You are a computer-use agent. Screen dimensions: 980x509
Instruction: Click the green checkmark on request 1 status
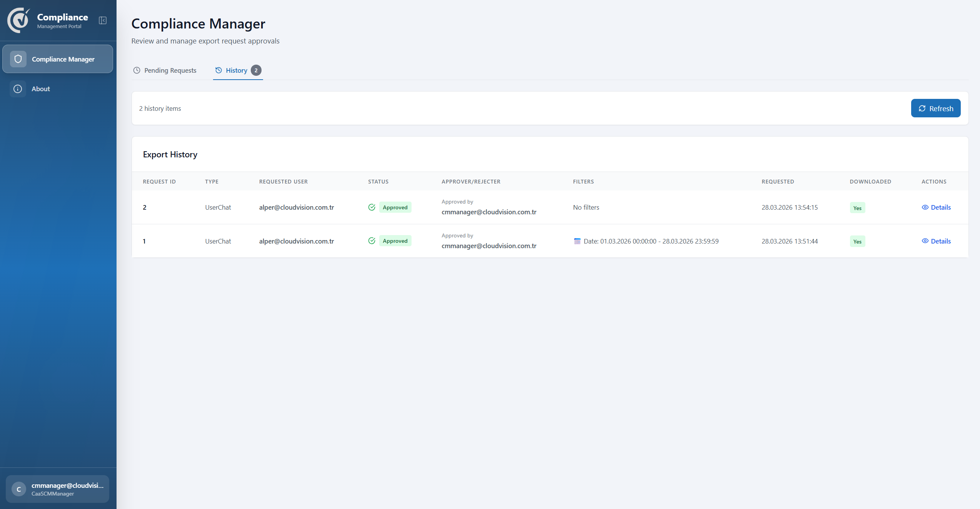click(x=372, y=240)
